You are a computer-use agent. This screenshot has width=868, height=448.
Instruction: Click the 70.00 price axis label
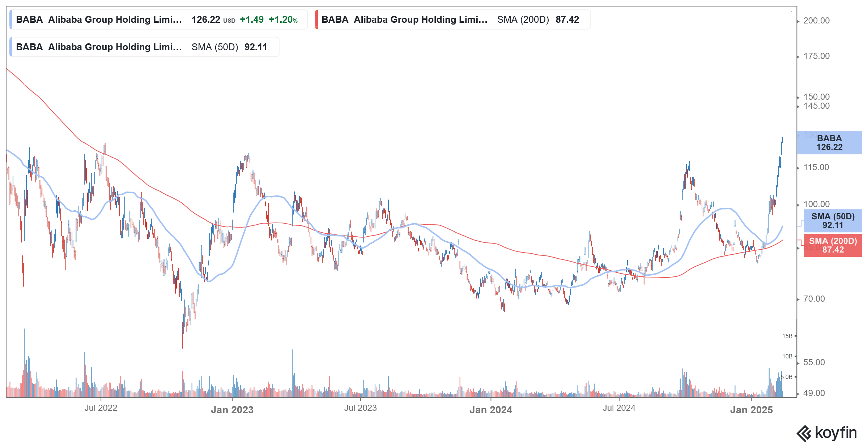[814, 299]
